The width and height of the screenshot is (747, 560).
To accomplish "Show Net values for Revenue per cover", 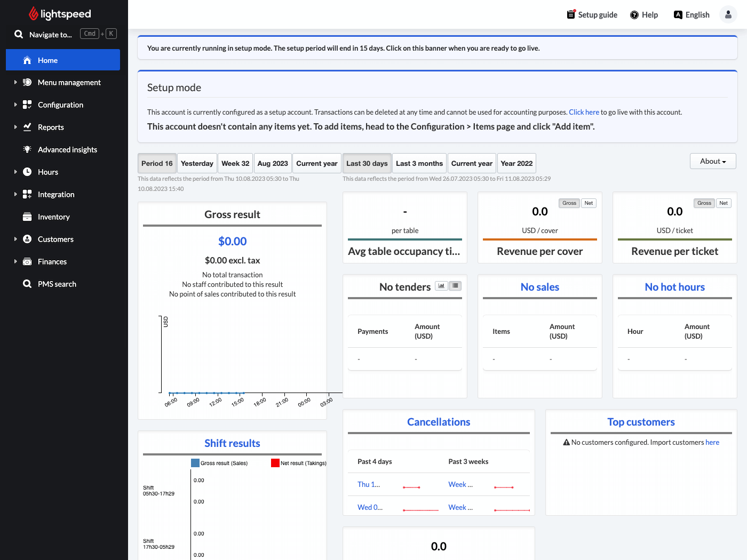I will (x=589, y=203).
